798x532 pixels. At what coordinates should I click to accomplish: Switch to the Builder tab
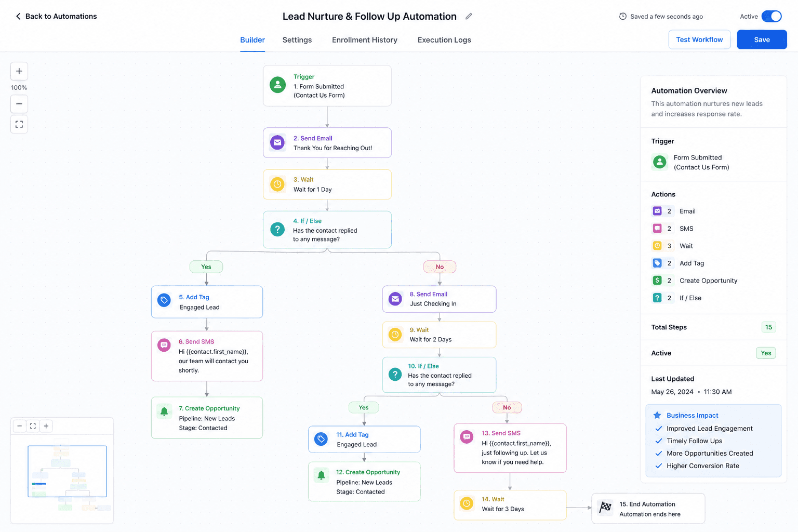click(x=252, y=40)
